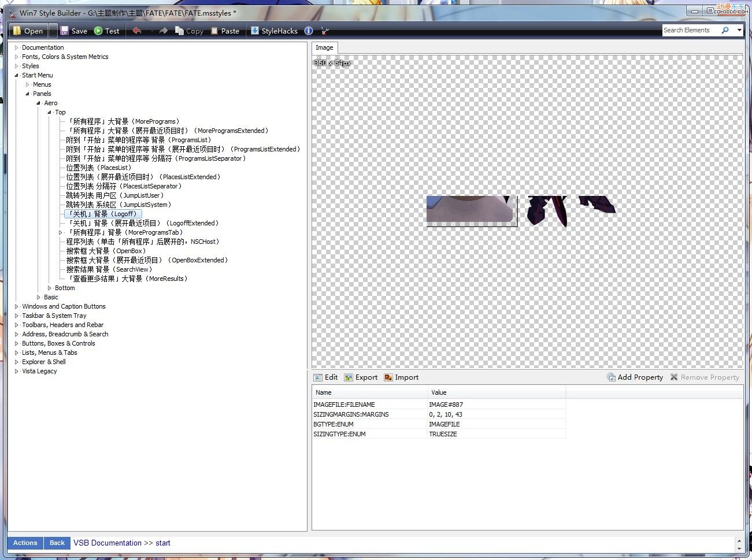
Task: Import an image using Import button
Action: pos(401,377)
